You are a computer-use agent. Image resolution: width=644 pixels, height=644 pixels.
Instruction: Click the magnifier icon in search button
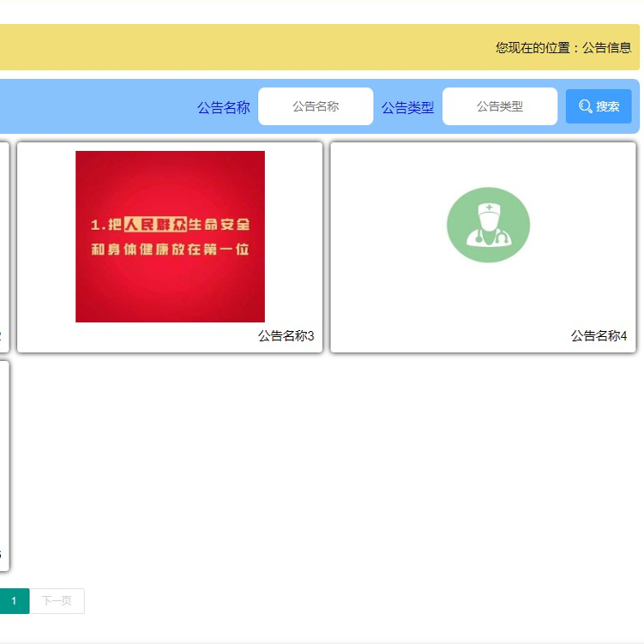586,106
